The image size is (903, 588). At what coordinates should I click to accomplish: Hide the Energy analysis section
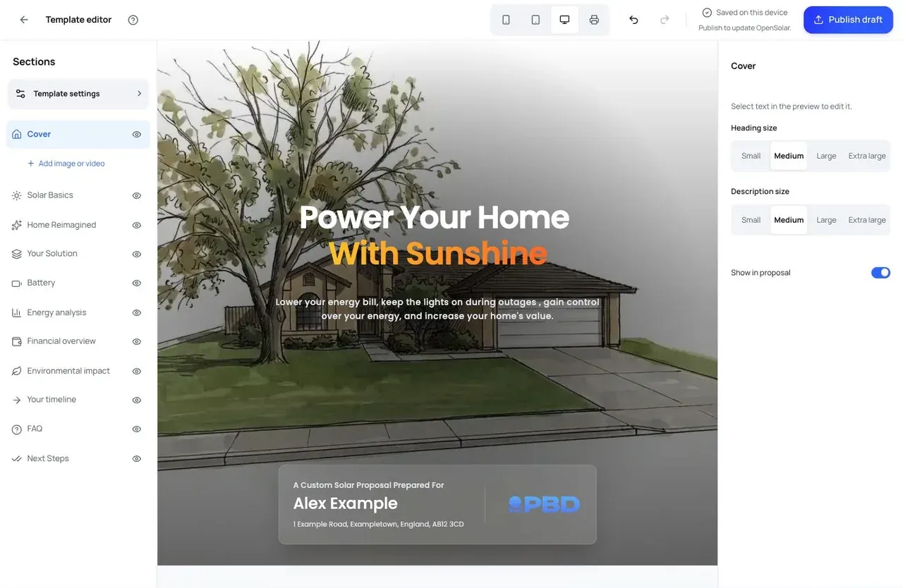pos(137,312)
